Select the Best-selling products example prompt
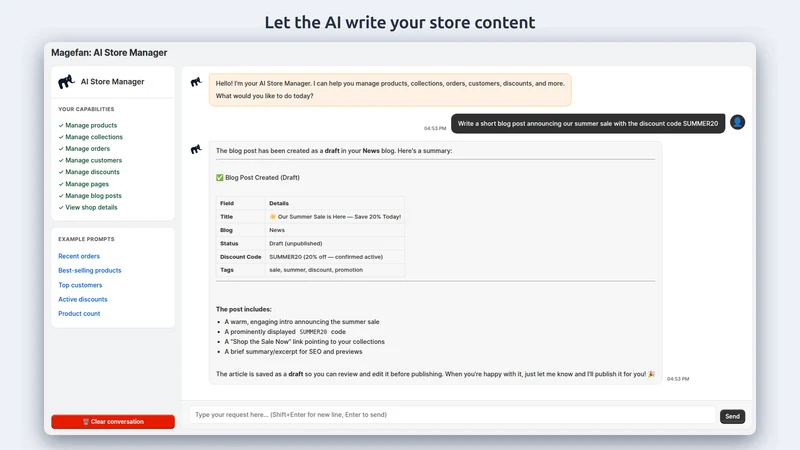This screenshot has width=800, height=450. click(90, 270)
